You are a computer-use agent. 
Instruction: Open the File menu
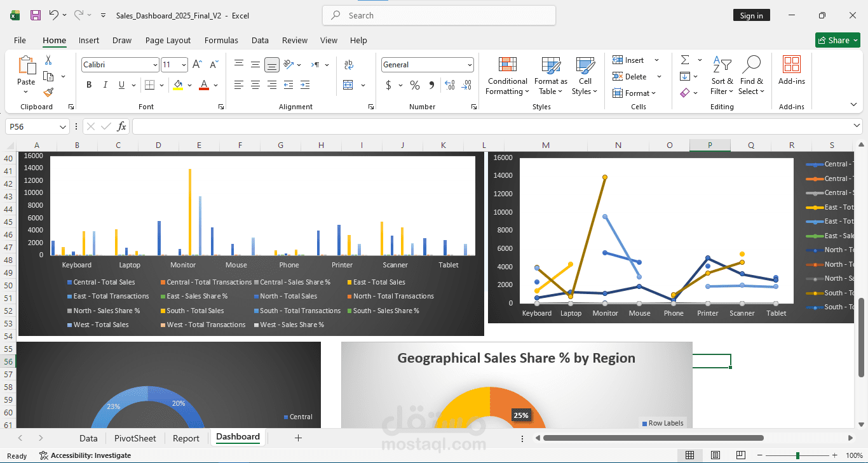[x=20, y=40]
